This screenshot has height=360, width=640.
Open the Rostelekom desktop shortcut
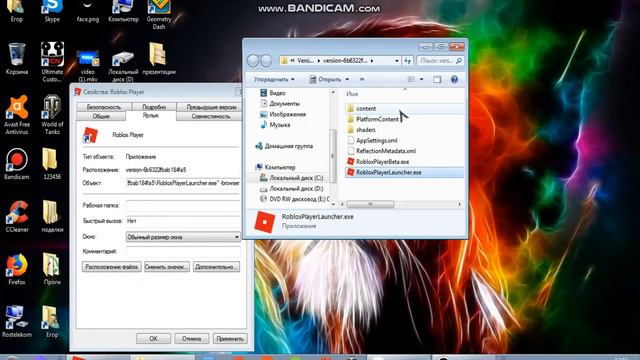17,322
